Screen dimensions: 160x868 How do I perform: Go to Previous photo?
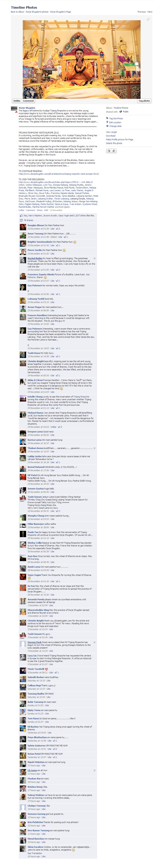coord(142,12)
